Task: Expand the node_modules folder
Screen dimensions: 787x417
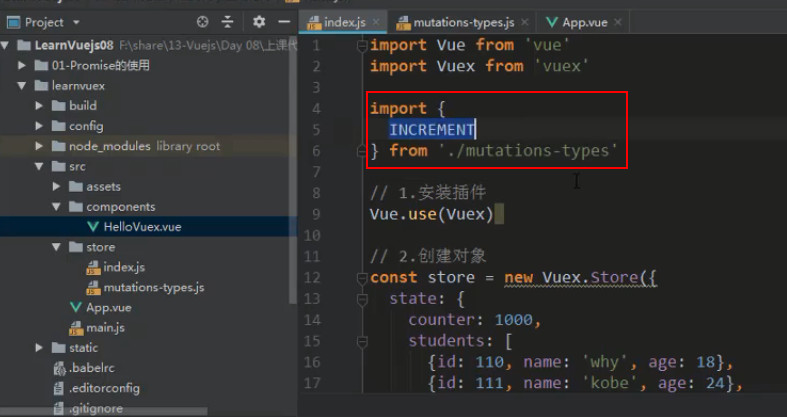Action: tap(39, 146)
